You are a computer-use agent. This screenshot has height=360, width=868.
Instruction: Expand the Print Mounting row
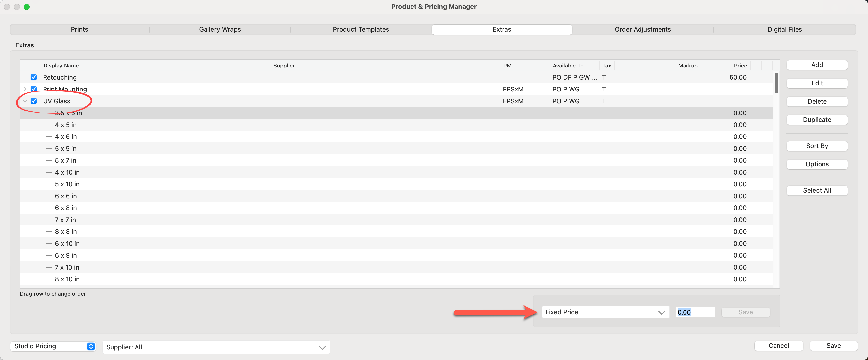pos(25,89)
